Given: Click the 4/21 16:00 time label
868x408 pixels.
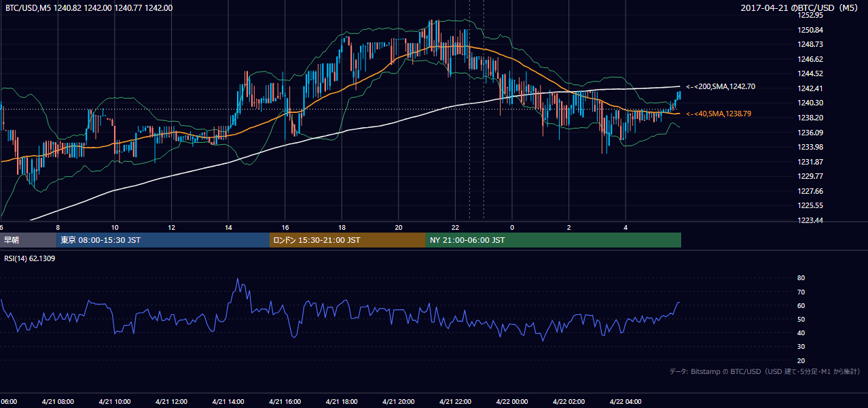Looking at the screenshot, I should click(x=285, y=402).
